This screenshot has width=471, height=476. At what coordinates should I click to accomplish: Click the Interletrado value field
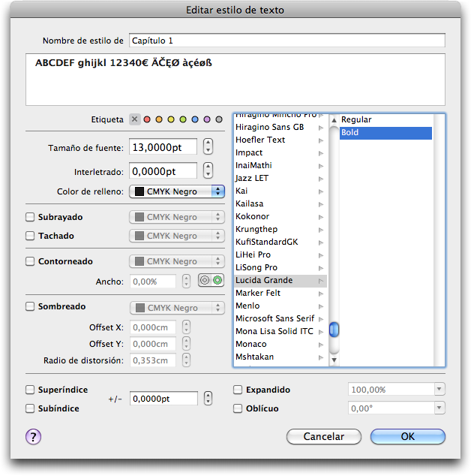pos(163,170)
